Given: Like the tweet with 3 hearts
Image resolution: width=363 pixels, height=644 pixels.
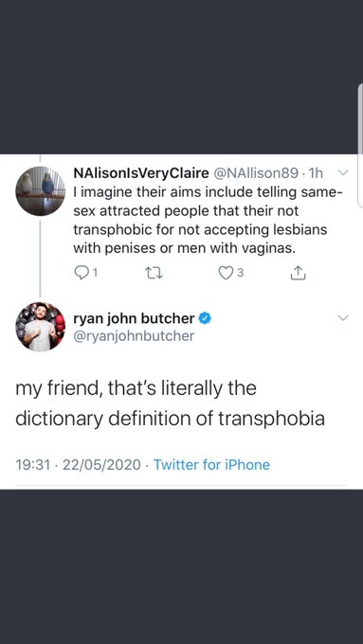Looking at the screenshot, I should [225, 273].
